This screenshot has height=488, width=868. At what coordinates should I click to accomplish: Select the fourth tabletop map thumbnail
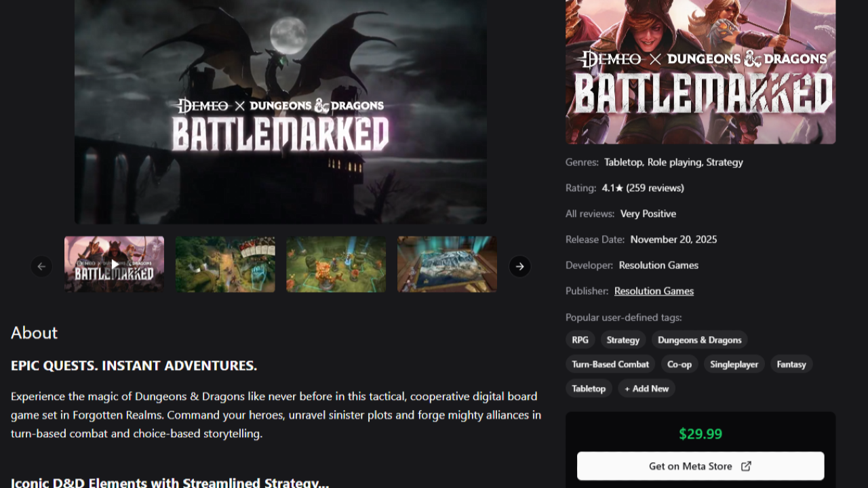click(447, 264)
